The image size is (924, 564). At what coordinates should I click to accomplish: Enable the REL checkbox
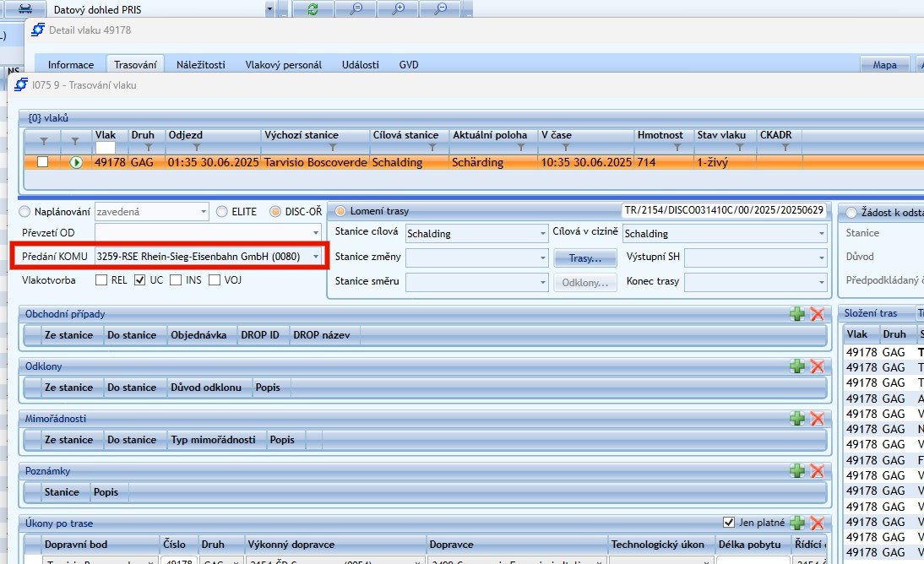pos(101,279)
